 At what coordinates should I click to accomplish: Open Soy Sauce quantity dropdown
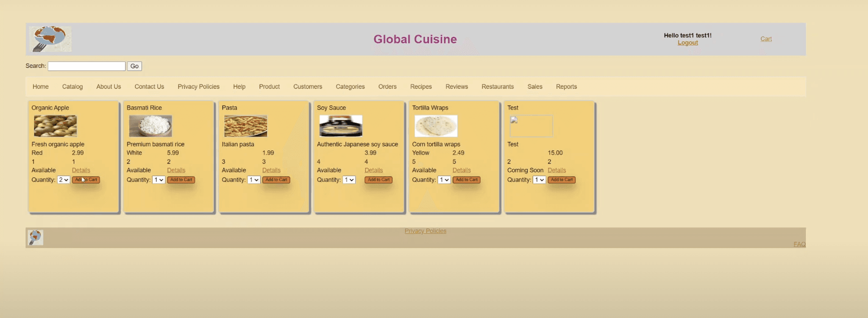coord(349,180)
